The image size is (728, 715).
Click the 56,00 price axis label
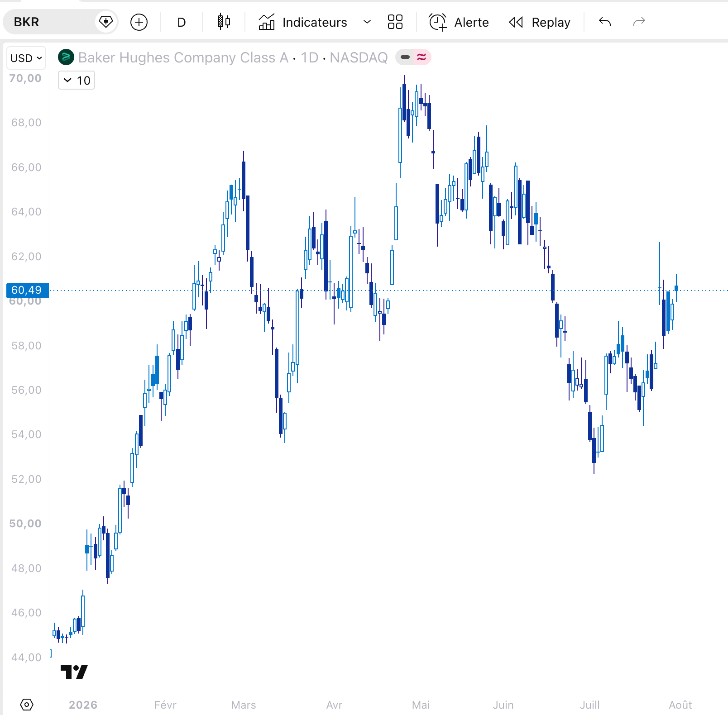(26, 390)
